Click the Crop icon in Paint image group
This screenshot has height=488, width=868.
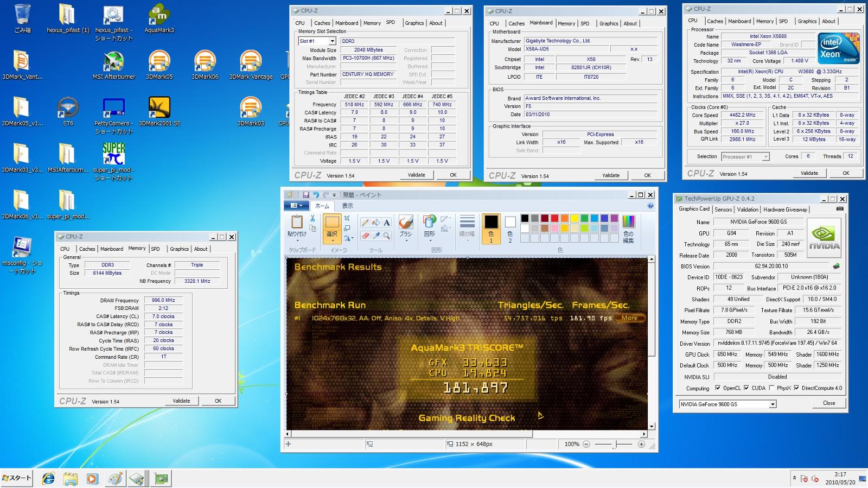347,218
